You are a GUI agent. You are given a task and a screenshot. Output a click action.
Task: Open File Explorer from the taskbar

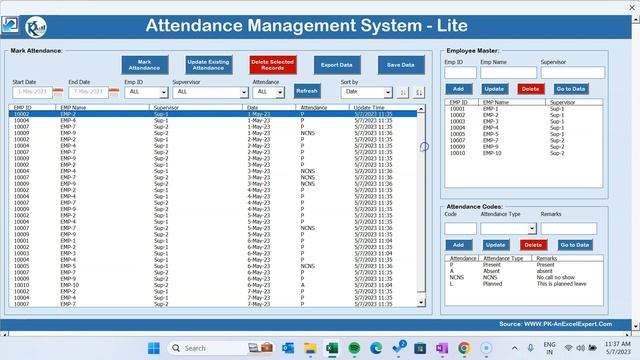[x=310, y=348]
